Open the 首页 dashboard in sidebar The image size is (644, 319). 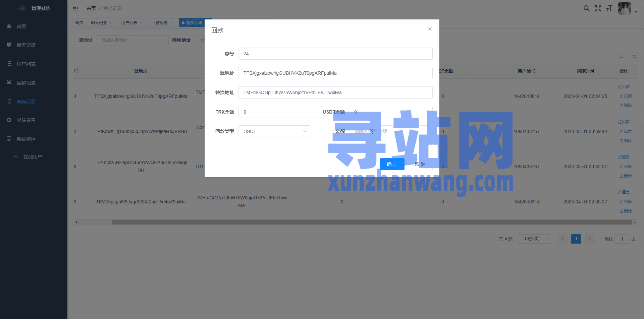[x=21, y=26]
